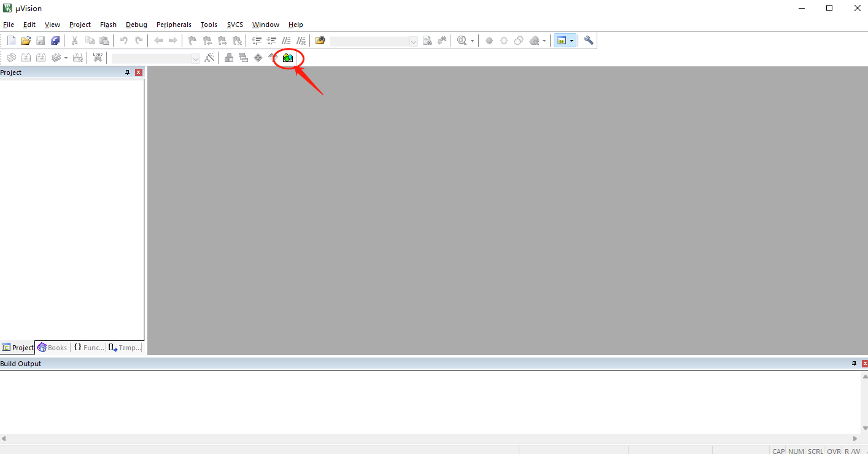The image size is (868, 454).
Task: Open the Batch Build dropdown arrow
Action: [66, 58]
